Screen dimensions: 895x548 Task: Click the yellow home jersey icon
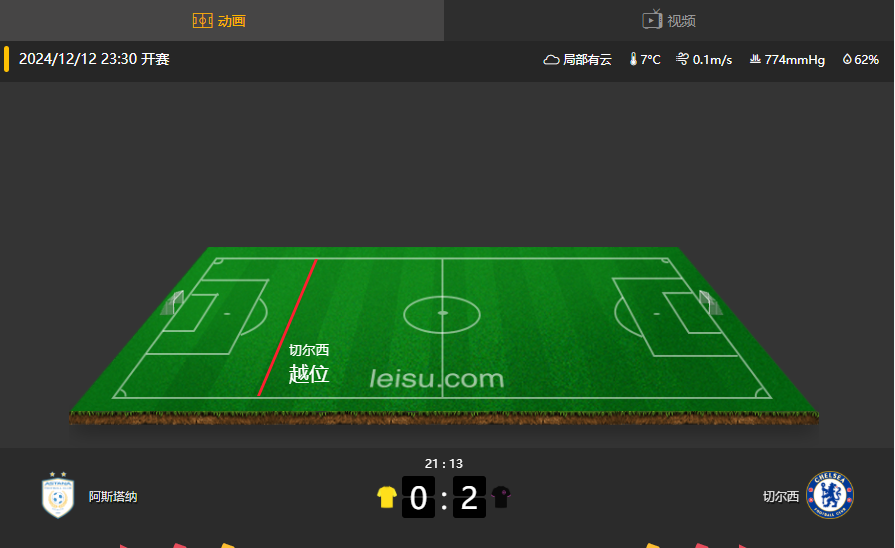pyautogui.click(x=387, y=497)
